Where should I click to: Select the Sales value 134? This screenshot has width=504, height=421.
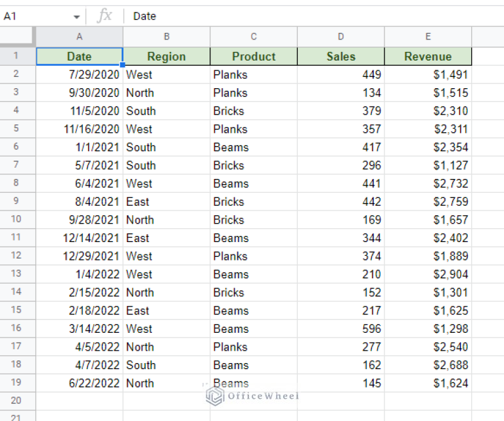coord(341,93)
